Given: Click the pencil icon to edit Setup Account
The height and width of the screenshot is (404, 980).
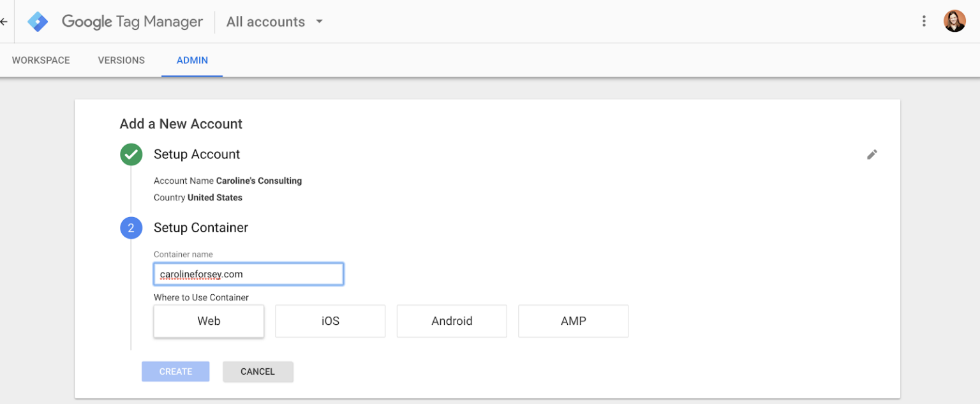Looking at the screenshot, I should [x=872, y=154].
